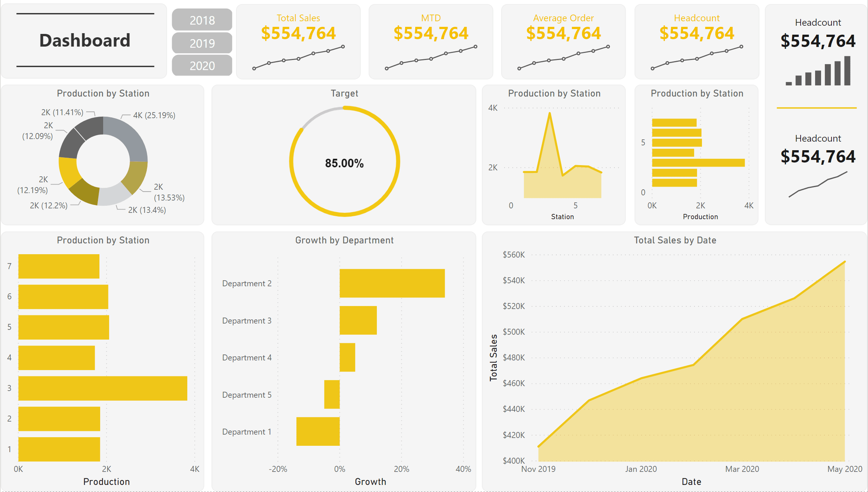Click station 7 bar in Production chart

(x=58, y=266)
